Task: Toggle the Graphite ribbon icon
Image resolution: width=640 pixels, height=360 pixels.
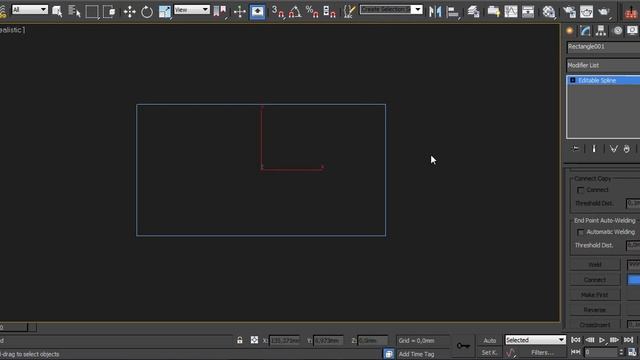Action: [x=493, y=11]
